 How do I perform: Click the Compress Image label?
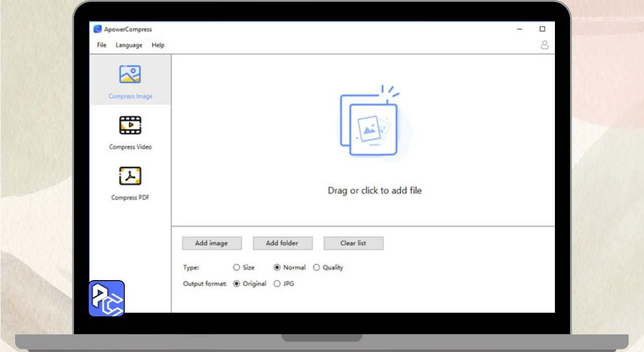(x=130, y=96)
